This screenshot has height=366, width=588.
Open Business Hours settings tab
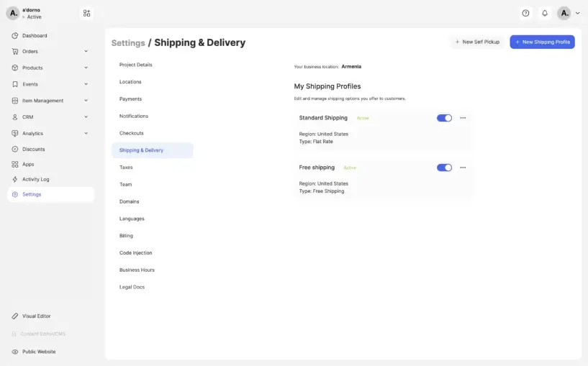coord(137,270)
